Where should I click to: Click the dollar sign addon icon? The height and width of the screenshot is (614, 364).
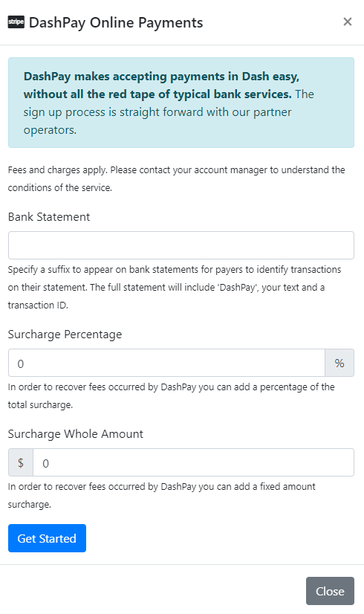(21, 462)
